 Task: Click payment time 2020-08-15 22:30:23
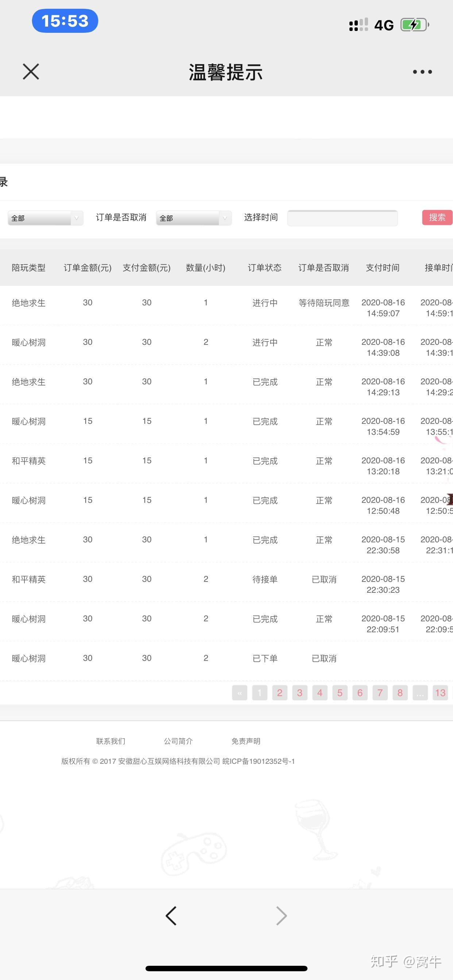click(383, 584)
